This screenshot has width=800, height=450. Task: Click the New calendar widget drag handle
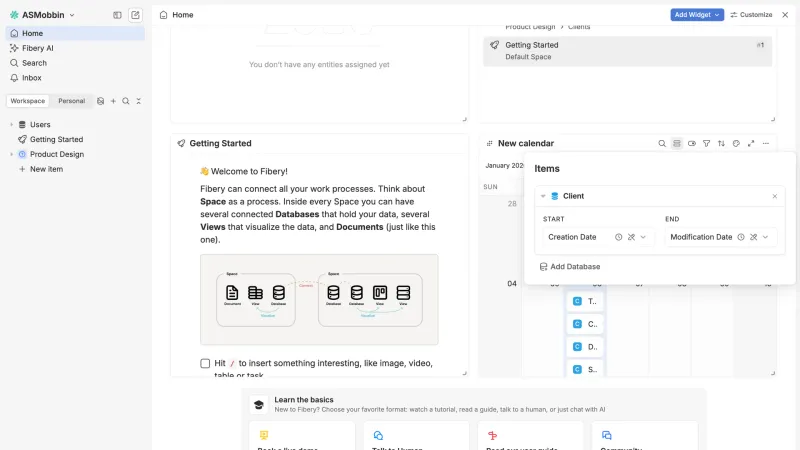pyautogui.click(x=489, y=143)
